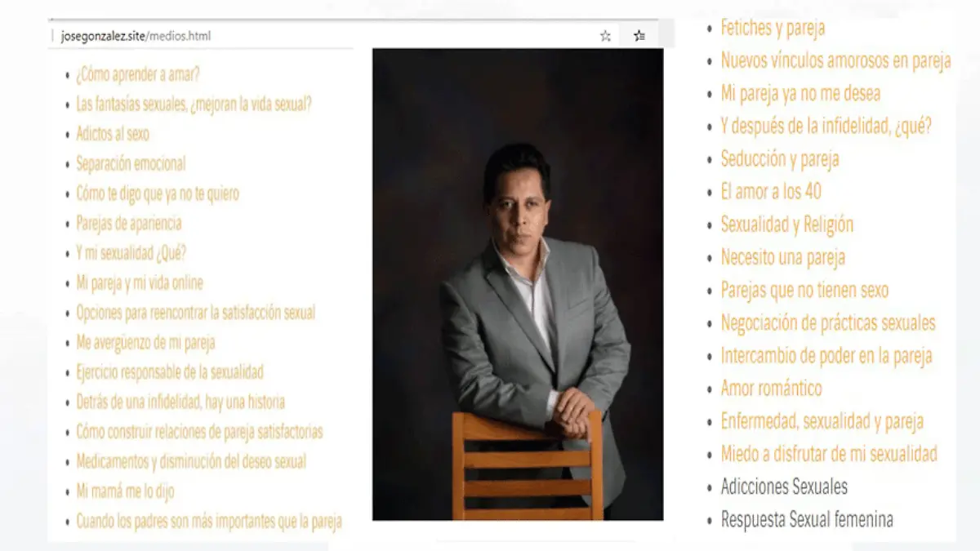This screenshot has width=980, height=551.
Task: Bookmark this page with the star icon
Action: click(x=605, y=36)
